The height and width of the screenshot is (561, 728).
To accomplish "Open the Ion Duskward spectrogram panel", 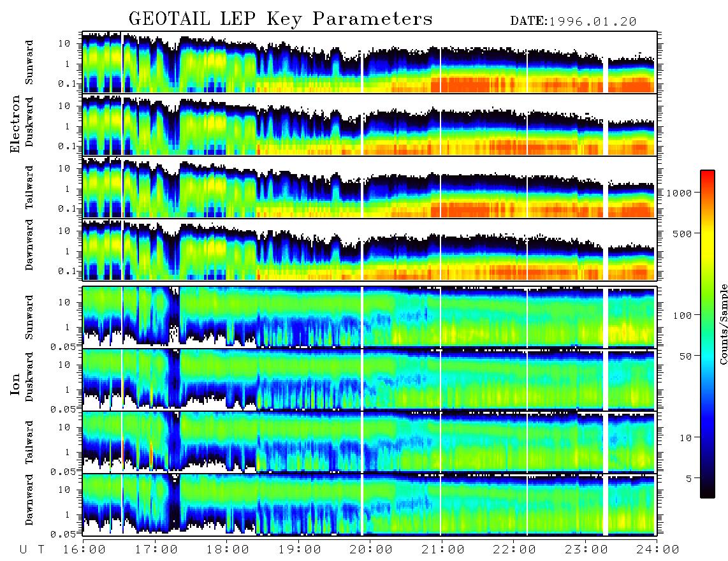I will click(370, 379).
